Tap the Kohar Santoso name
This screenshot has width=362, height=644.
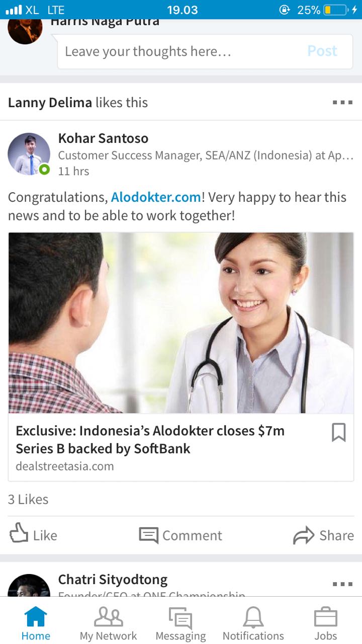coord(103,138)
